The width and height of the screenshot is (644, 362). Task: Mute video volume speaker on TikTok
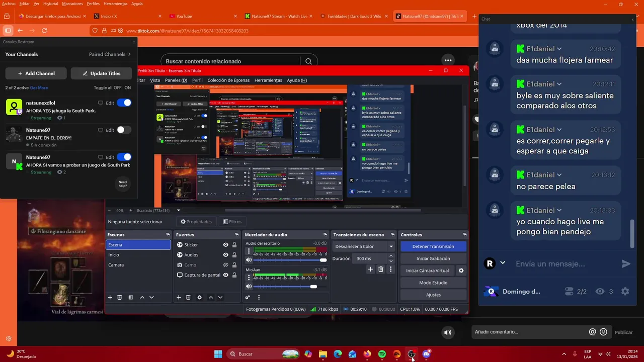[x=448, y=332]
